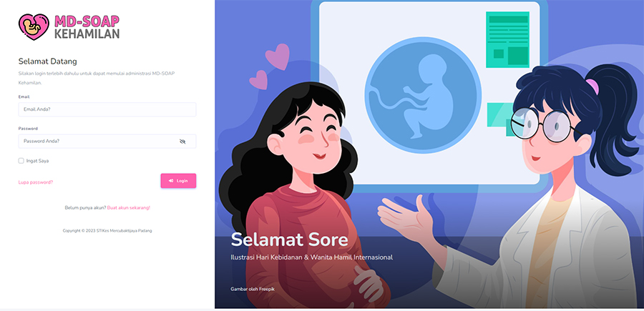The image size is (644, 311).
Task: Follow the Buat akun sekarang! link
Action: coord(129,207)
